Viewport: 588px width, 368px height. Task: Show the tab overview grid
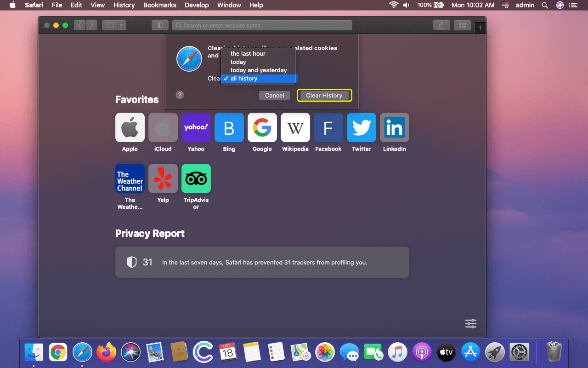pos(462,25)
